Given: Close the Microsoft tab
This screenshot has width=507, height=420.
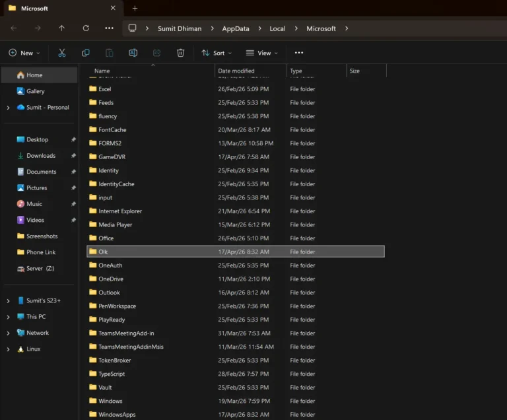Looking at the screenshot, I should pyautogui.click(x=113, y=8).
